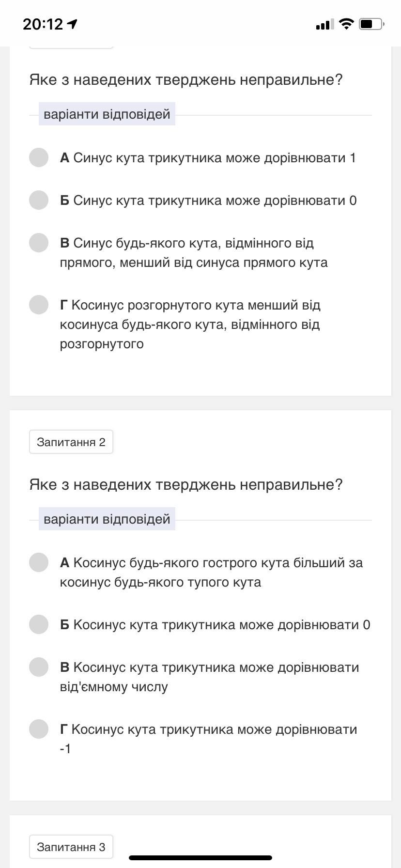
Task: Choose answer В about sine of right angle
Action: (x=39, y=243)
